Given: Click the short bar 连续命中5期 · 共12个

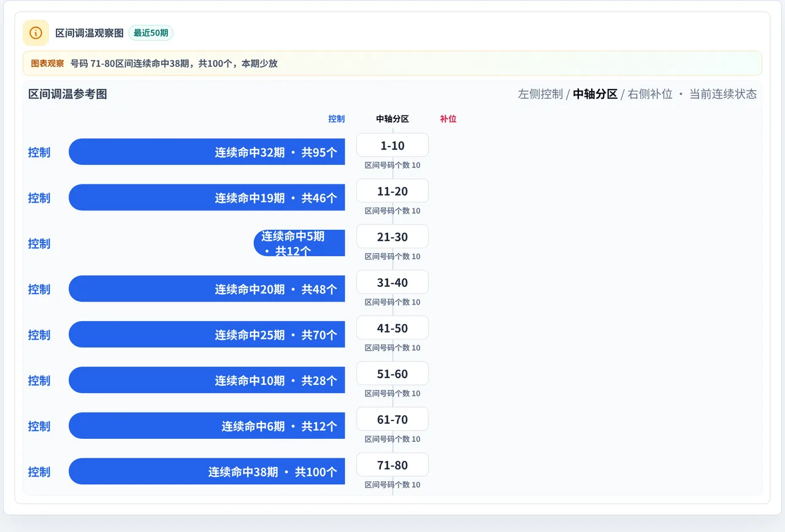Looking at the screenshot, I should 299,243.
